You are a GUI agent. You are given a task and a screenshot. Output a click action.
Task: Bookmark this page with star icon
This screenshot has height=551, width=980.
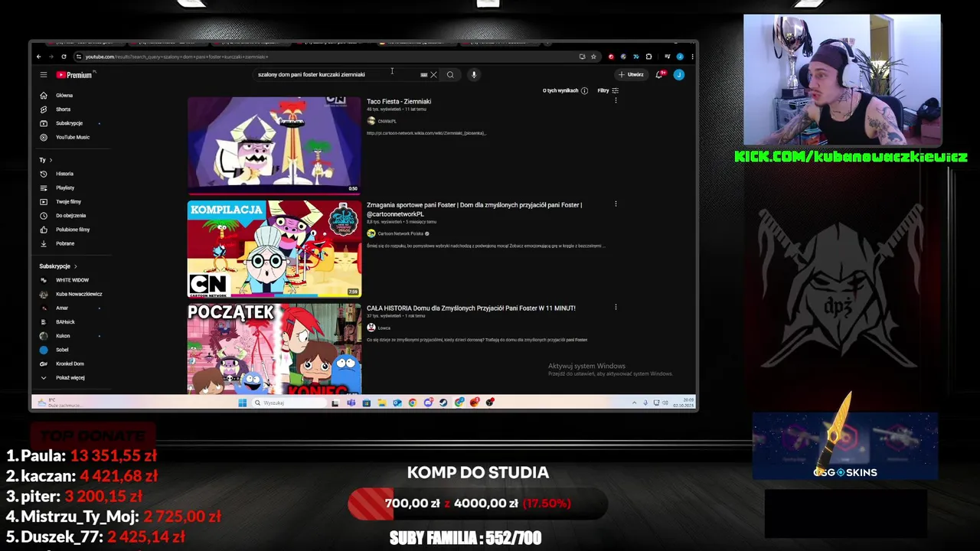593,57
